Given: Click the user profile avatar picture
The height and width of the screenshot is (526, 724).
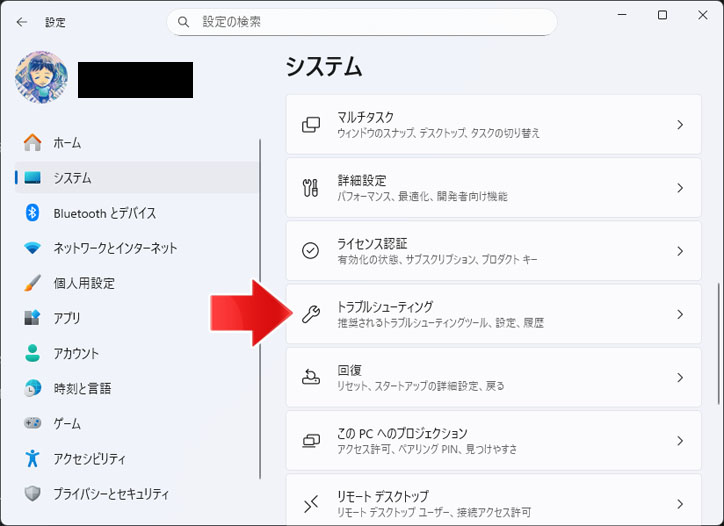Looking at the screenshot, I should coord(42,79).
